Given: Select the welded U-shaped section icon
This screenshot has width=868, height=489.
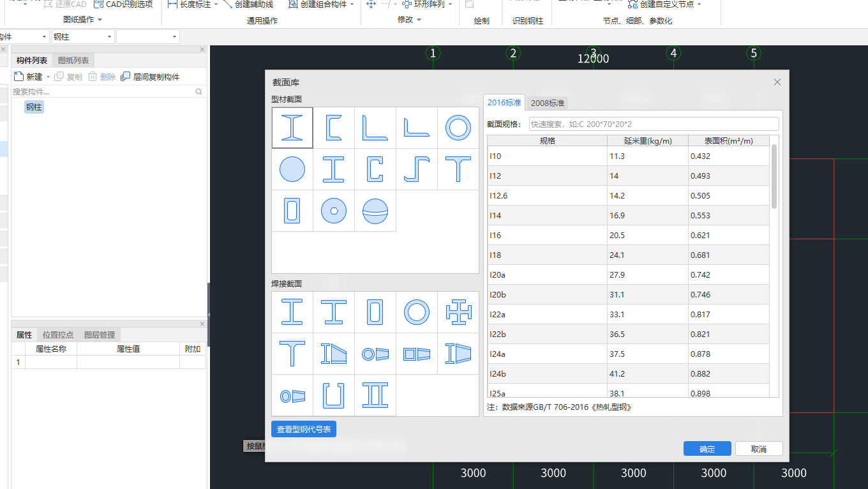Looking at the screenshot, I should click(334, 395).
